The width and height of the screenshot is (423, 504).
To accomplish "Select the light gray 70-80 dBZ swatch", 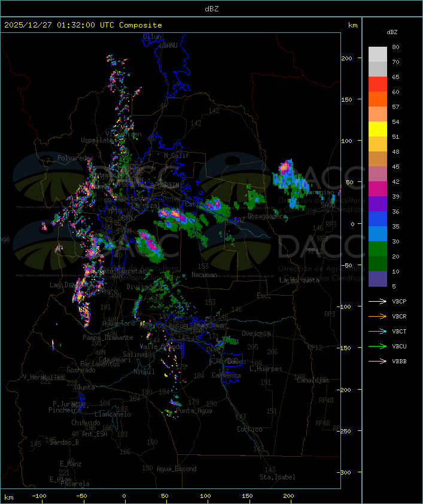I will pyautogui.click(x=378, y=54).
